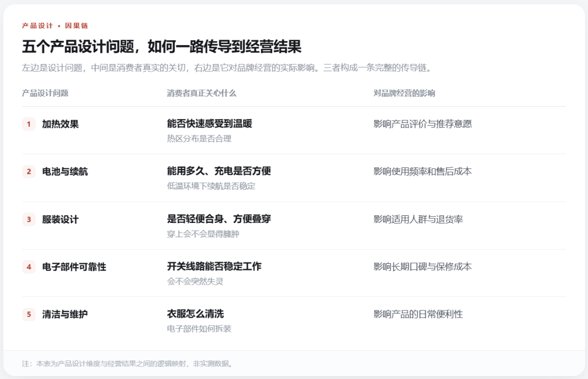Click the subtext 会不会突然失灵
This screenshot has height=379, width=588.
(195, 281)
